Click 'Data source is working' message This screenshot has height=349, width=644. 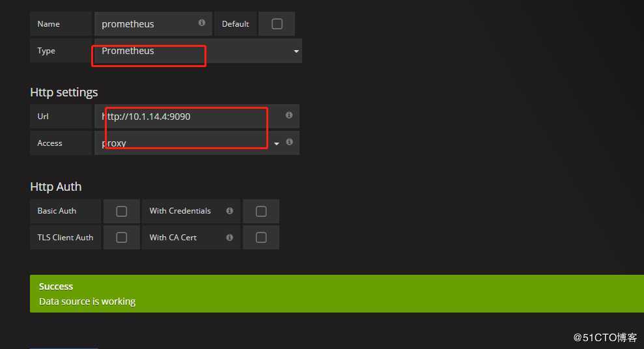click(87, 301)
